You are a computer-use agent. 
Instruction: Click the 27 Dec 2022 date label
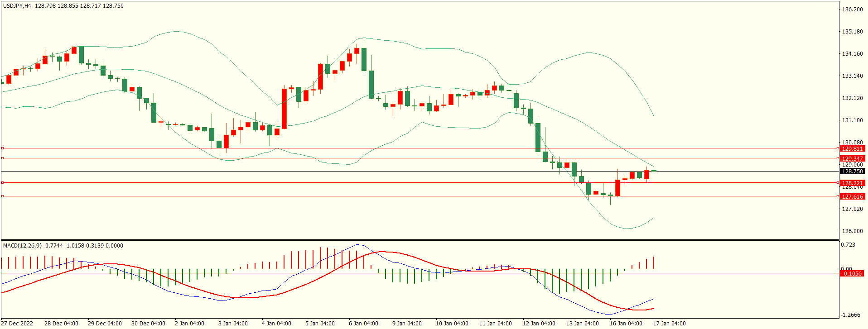pos(18,324)
